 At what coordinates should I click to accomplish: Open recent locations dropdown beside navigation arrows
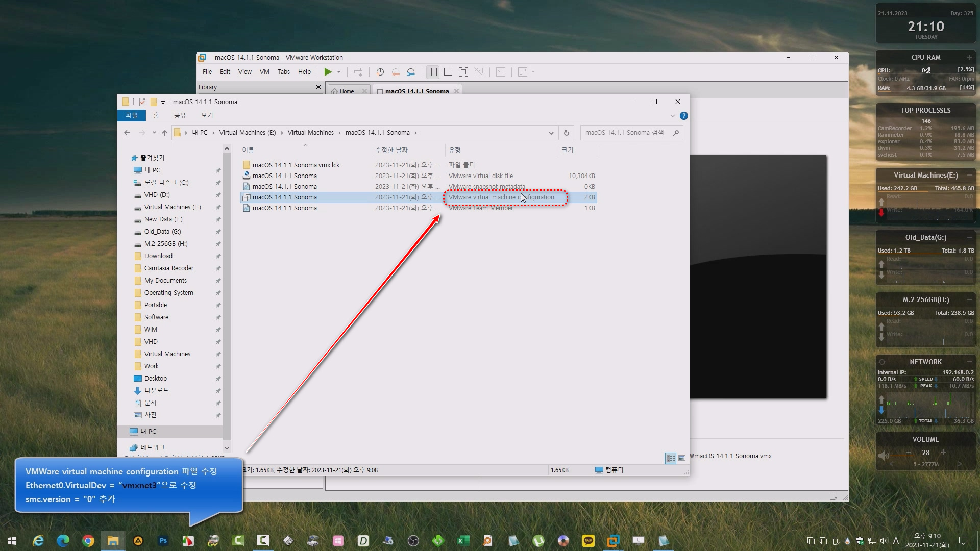(154, 133)
